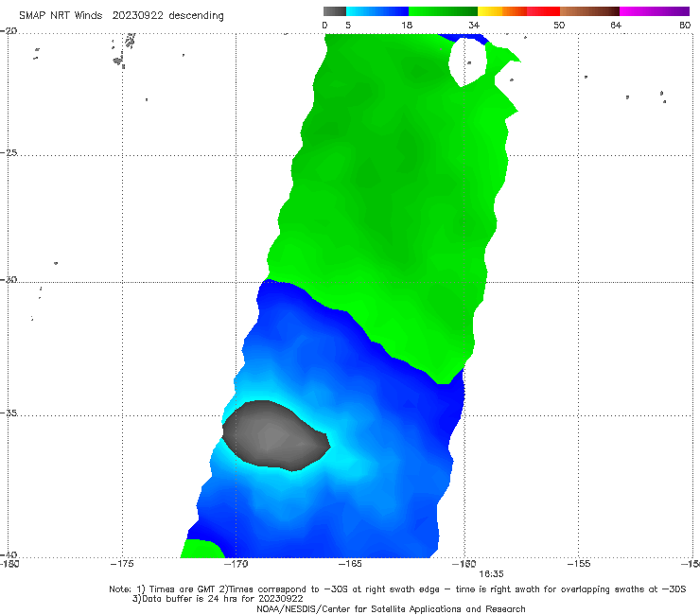Click the color bar label '34'

pos(474,25)
